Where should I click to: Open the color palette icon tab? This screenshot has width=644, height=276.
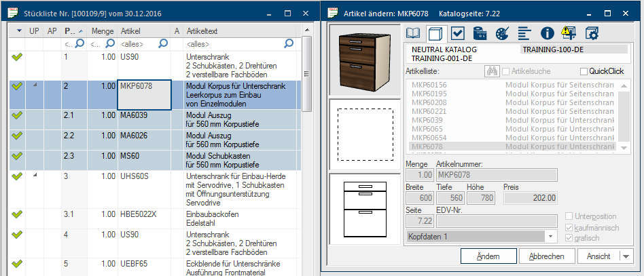tap(502, 33)
